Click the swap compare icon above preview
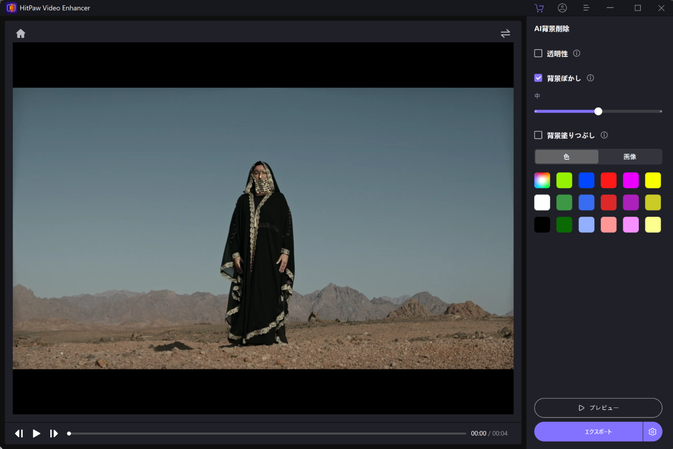 [x=505, y=33]
